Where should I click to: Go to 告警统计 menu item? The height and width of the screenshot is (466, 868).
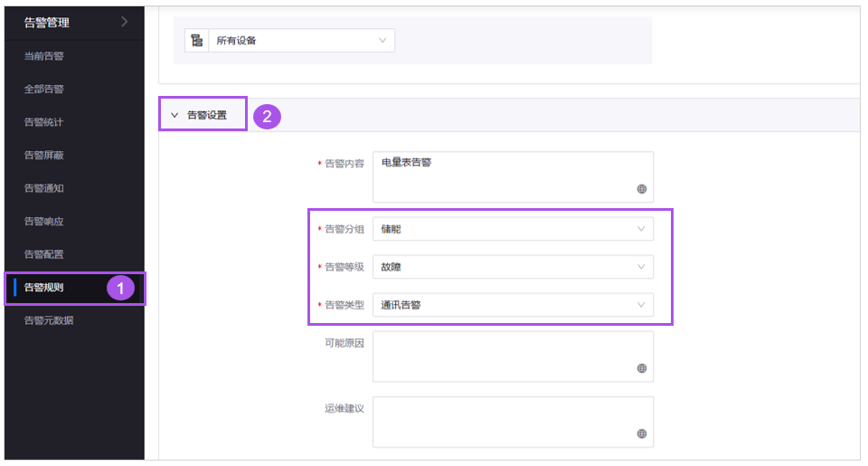(x=44, y=122)
